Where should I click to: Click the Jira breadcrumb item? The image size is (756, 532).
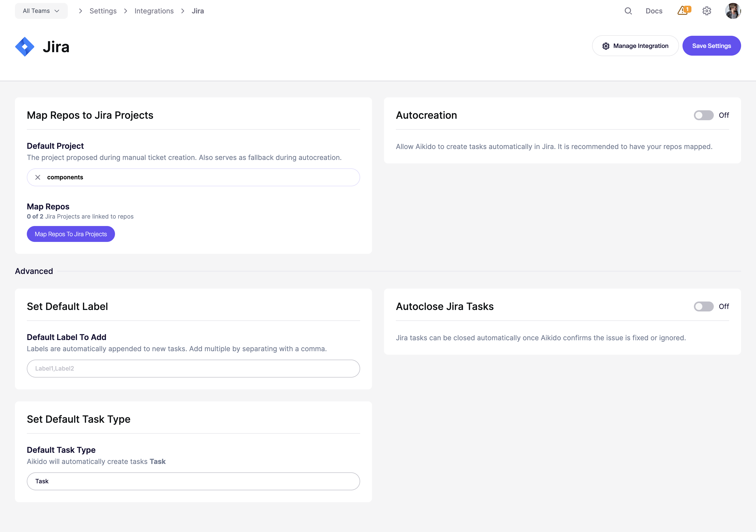click(x=197, y=11)
